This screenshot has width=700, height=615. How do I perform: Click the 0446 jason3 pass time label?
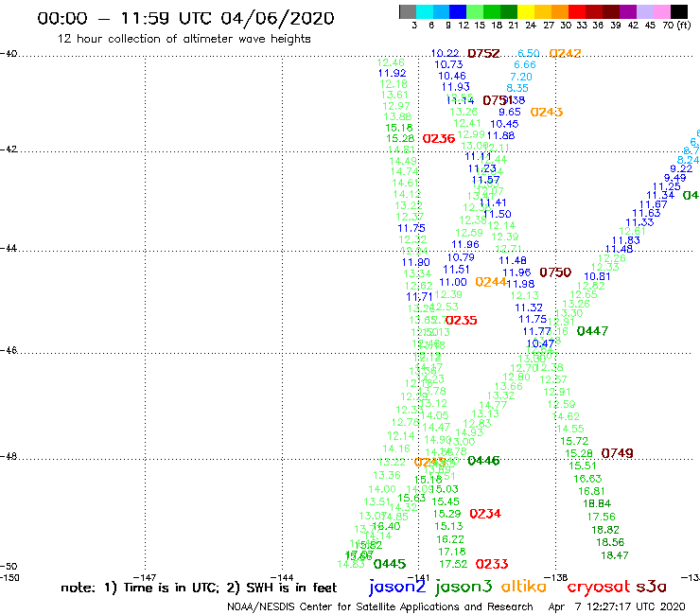click(x=483, y=461)
